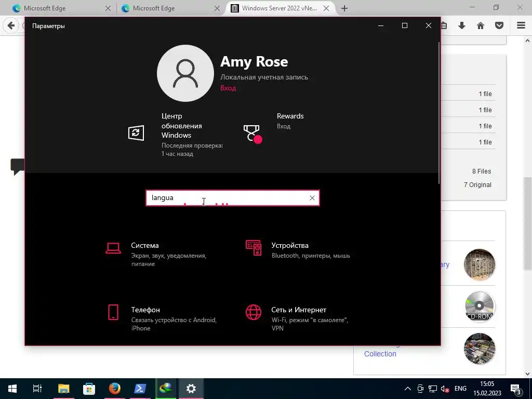This screenshot has height=399, width=532.
Task: Open the Windows Start menu
Action: 12,389
